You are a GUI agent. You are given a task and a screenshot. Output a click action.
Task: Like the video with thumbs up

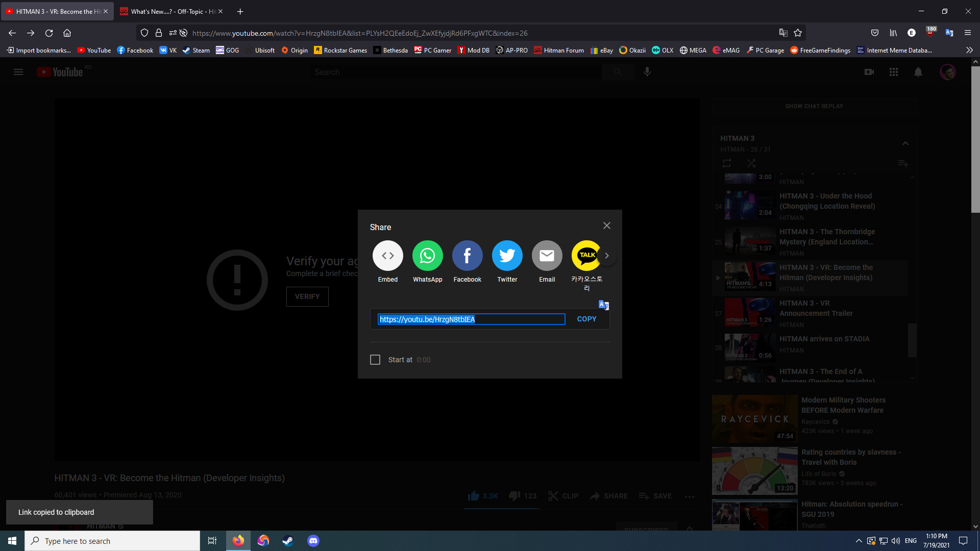483,496
